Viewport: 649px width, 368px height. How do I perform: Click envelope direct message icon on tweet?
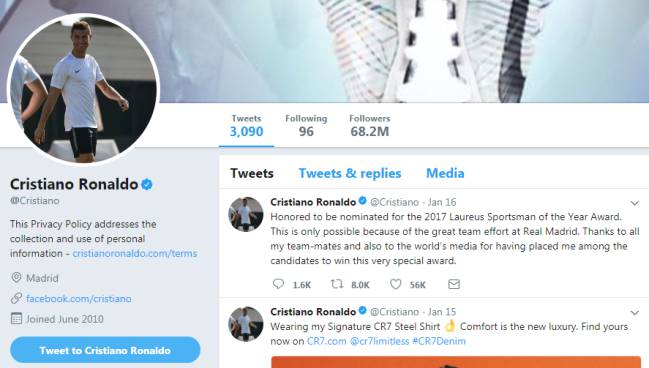(x=454, y=284)
